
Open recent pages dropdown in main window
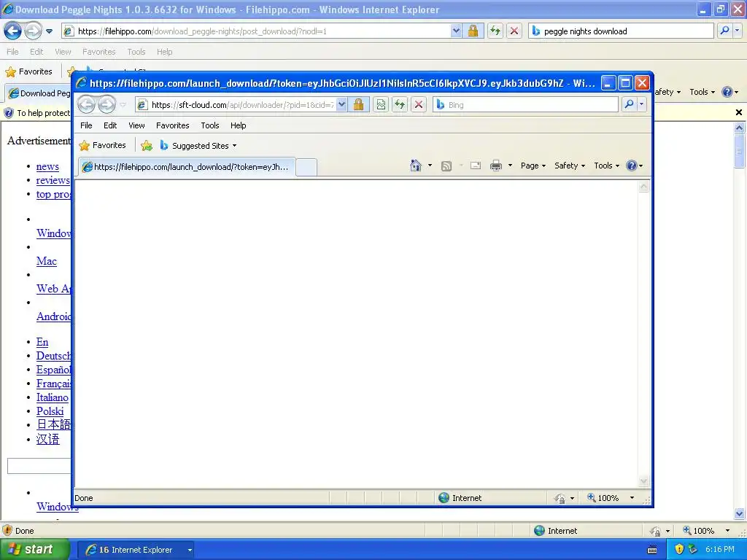[x=49, y=31]
